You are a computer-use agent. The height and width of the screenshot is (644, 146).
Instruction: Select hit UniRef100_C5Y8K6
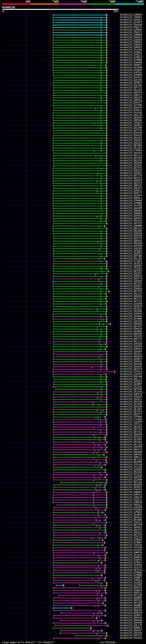point(131,417)
